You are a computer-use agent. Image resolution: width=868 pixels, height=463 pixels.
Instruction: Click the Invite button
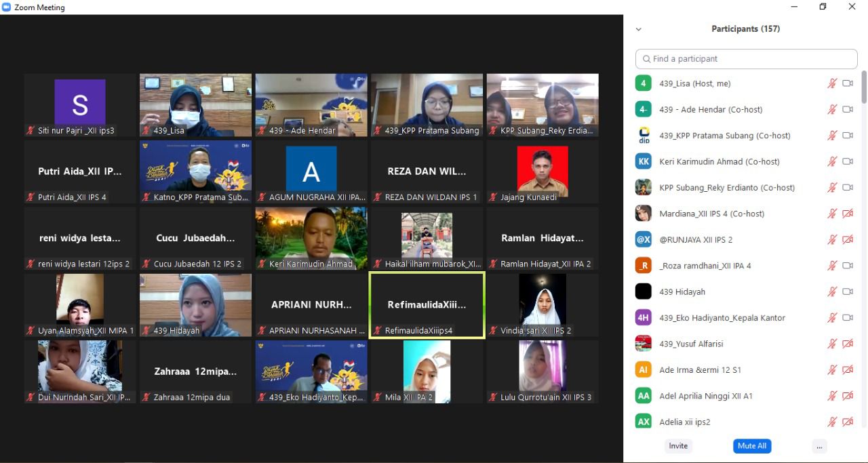pos(678,446)
